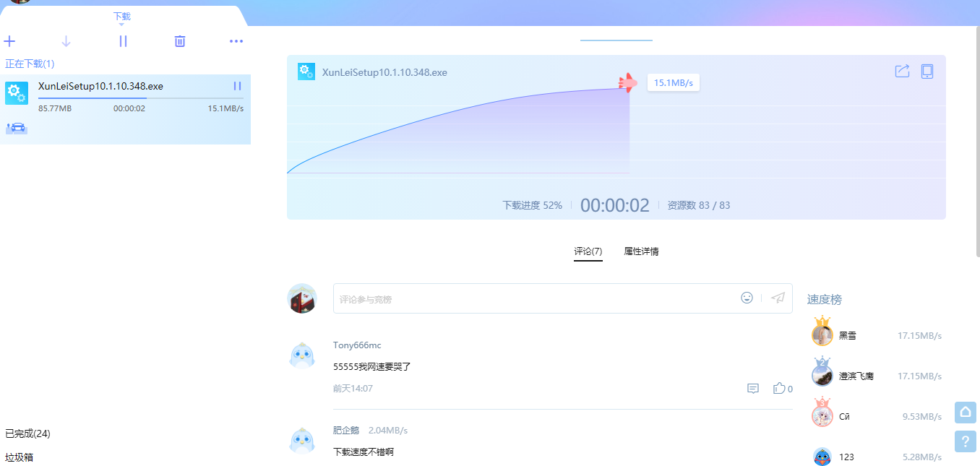Click user 123's avatar in the speed ranking
This screenshot has width=980, height=466.
pos(822,457)
